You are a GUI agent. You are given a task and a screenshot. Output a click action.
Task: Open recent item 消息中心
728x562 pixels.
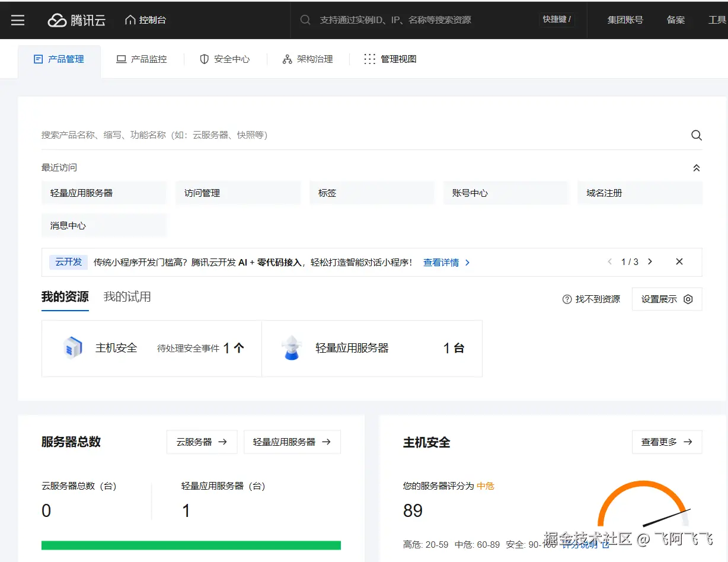104,226
